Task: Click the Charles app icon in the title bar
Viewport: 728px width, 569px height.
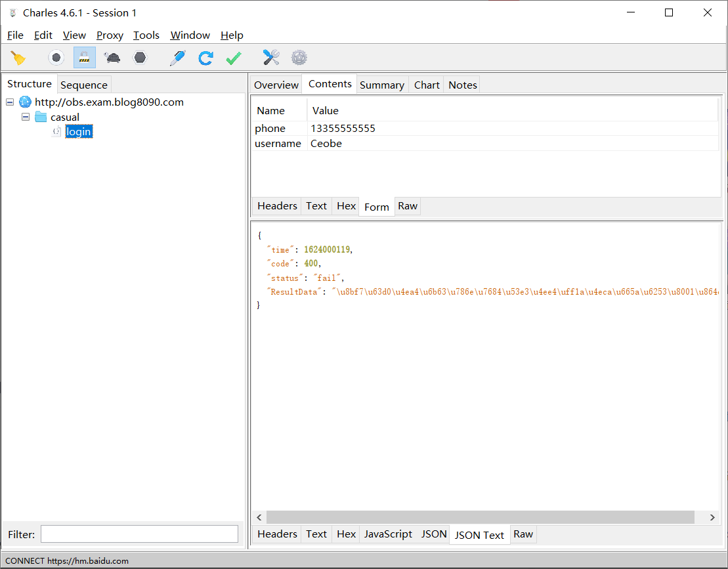Action: [x=13, y=13]
